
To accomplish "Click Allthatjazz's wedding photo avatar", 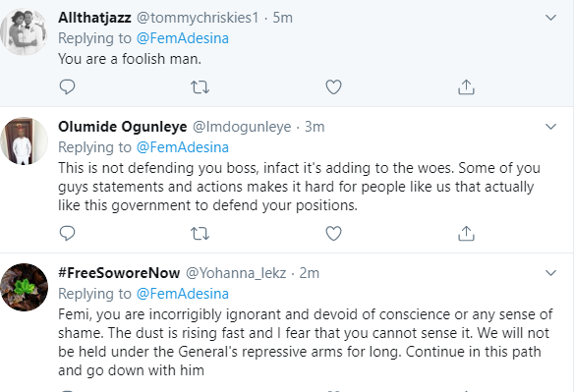I will coord(24,31).
